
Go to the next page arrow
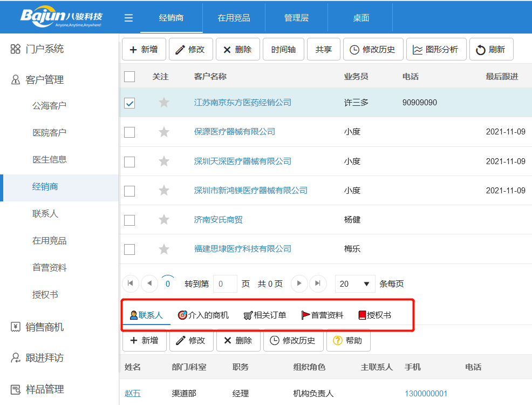[x=299, y=283]
